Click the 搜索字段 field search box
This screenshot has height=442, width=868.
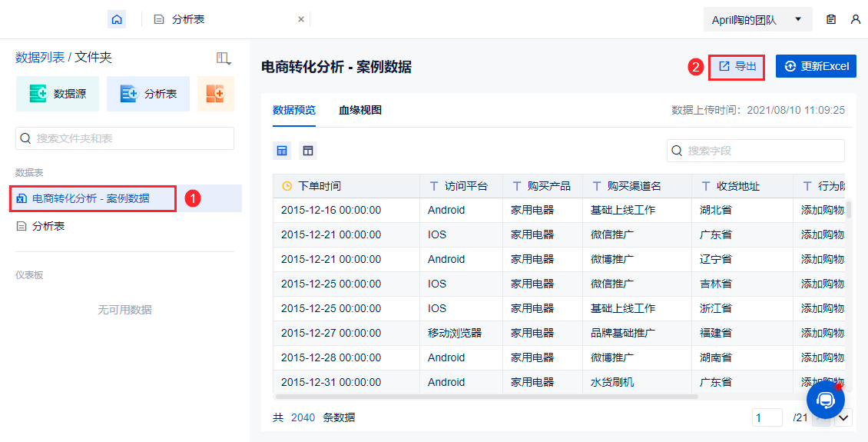755,151
